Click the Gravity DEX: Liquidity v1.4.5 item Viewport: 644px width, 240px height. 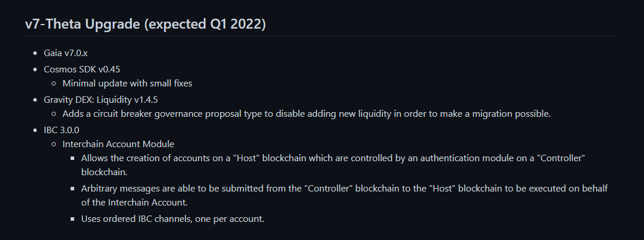[100, 100]
